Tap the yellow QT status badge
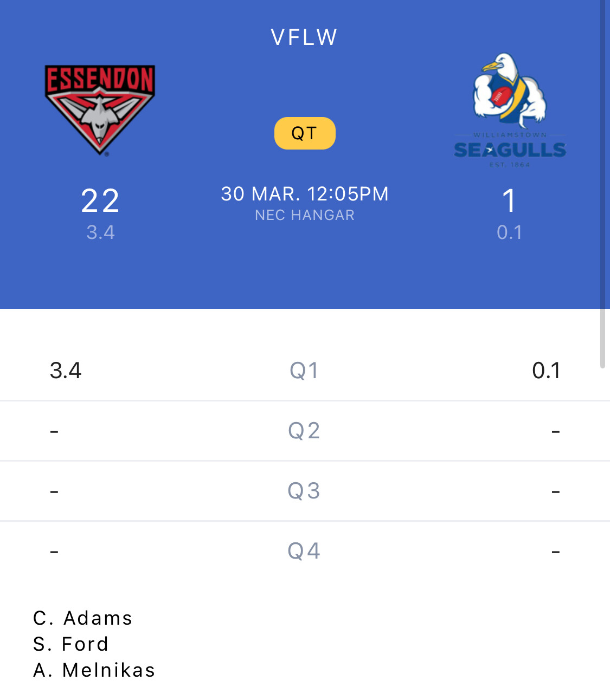Screen dimensions: 610x700 (305, 133)
